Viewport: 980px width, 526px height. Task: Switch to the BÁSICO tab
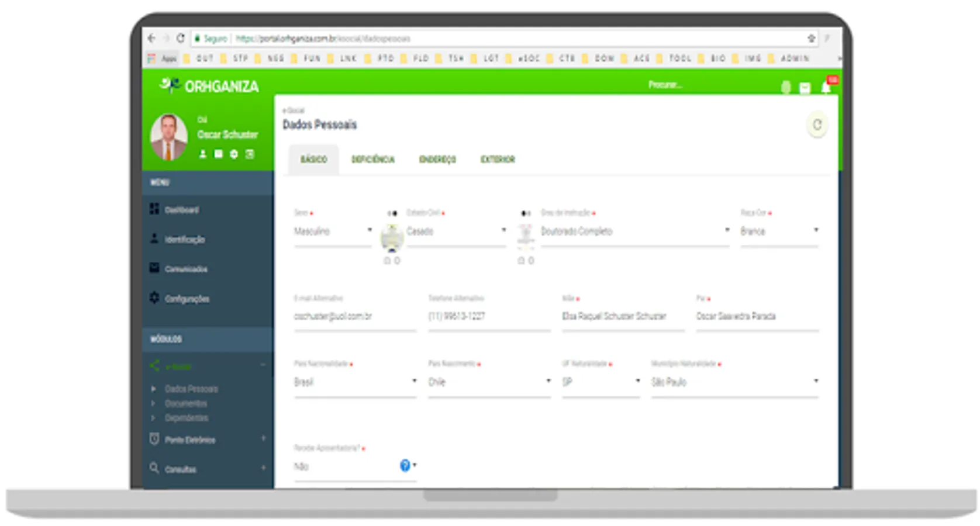pyautogui.click(x=314, y=160)
